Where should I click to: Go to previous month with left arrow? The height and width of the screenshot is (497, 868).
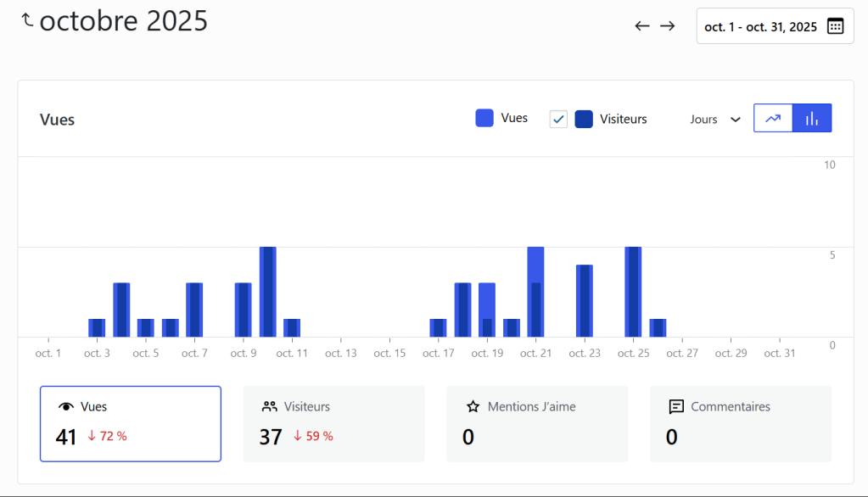[x=642, y=26]
